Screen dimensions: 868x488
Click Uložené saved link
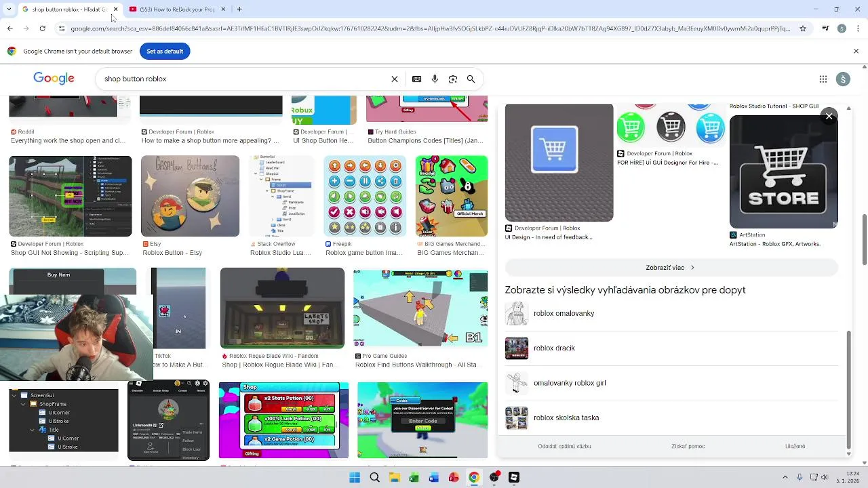coord(795,447)
